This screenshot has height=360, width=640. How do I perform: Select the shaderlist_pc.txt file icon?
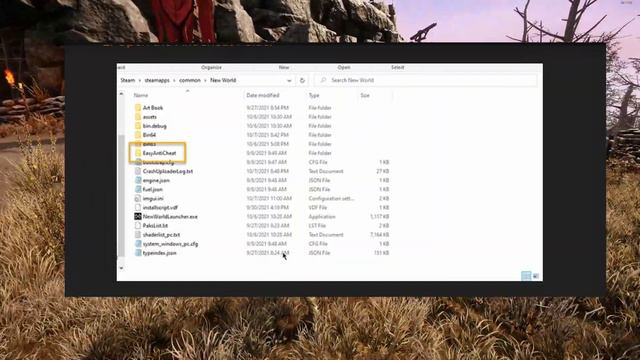pos(138,235)
